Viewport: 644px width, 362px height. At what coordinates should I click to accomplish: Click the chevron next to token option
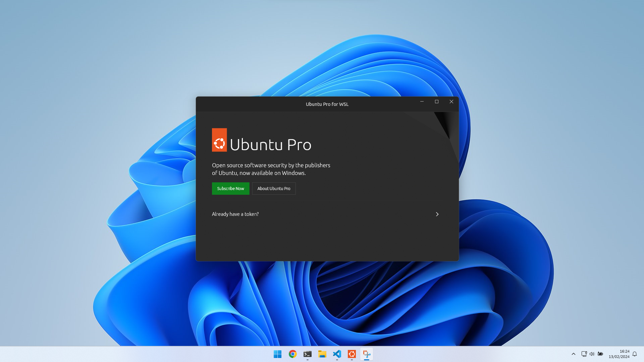[437, 214]
